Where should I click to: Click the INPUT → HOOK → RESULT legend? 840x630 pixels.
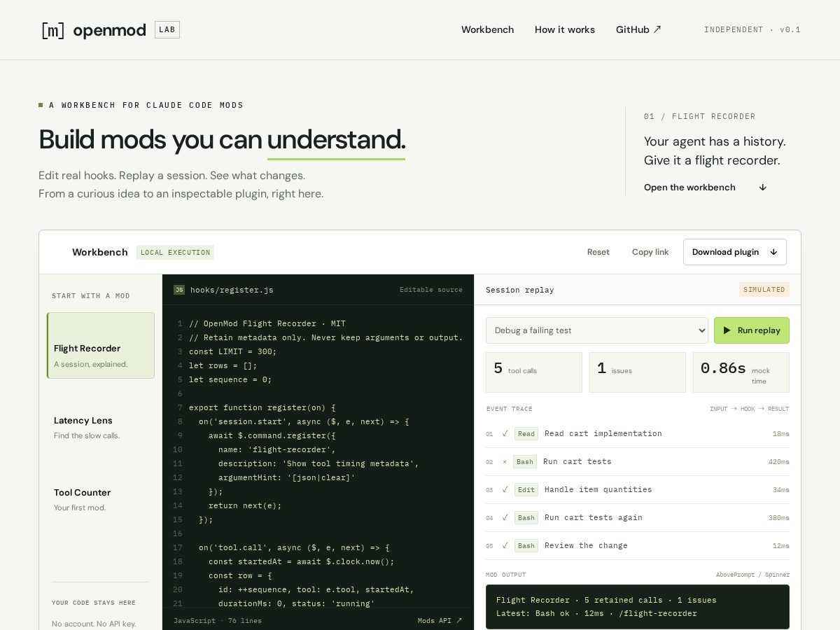point(749,409)
